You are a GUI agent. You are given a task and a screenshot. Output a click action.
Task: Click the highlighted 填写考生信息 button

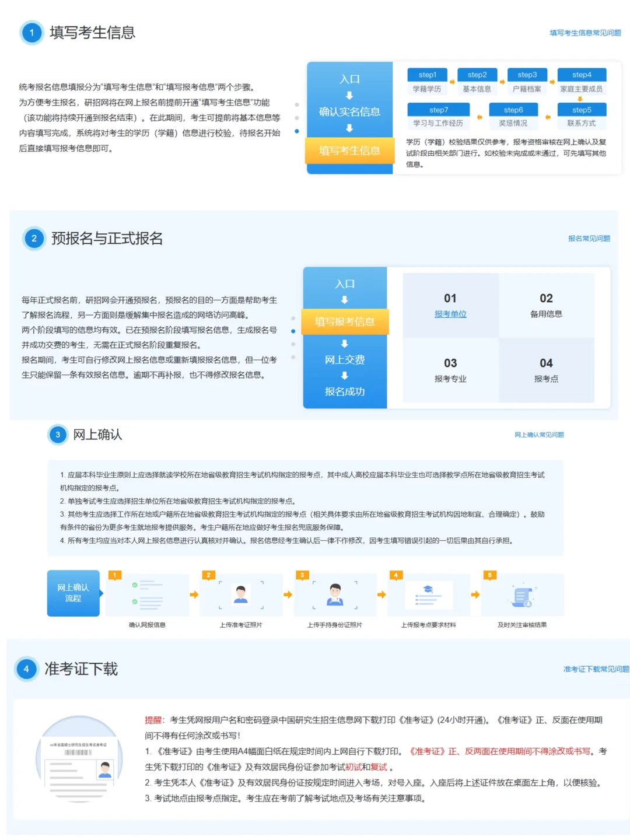(349, 150)
